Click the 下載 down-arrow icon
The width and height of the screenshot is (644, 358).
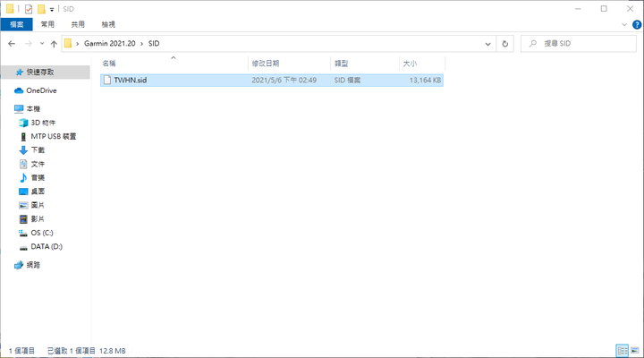(x=23, y=150)
